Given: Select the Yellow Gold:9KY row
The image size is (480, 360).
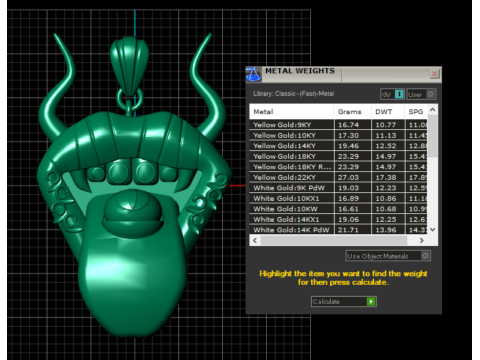Looking at the screenshot, I should (338, 125).
